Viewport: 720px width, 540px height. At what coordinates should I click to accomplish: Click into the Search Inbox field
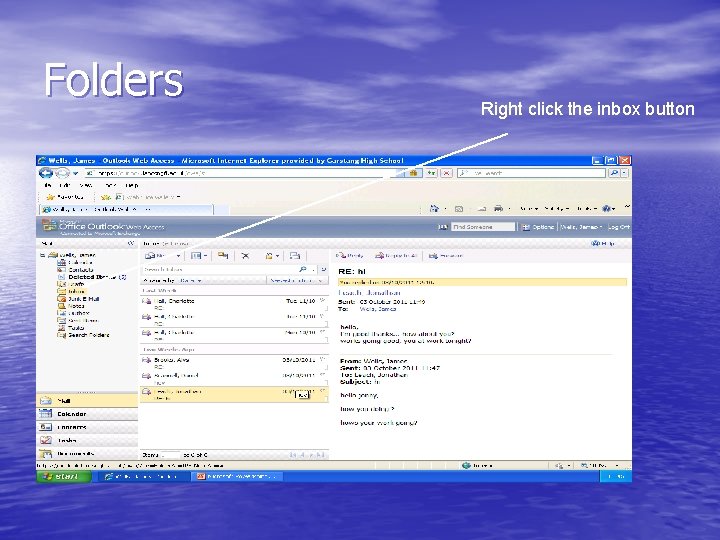click(219, 270)
